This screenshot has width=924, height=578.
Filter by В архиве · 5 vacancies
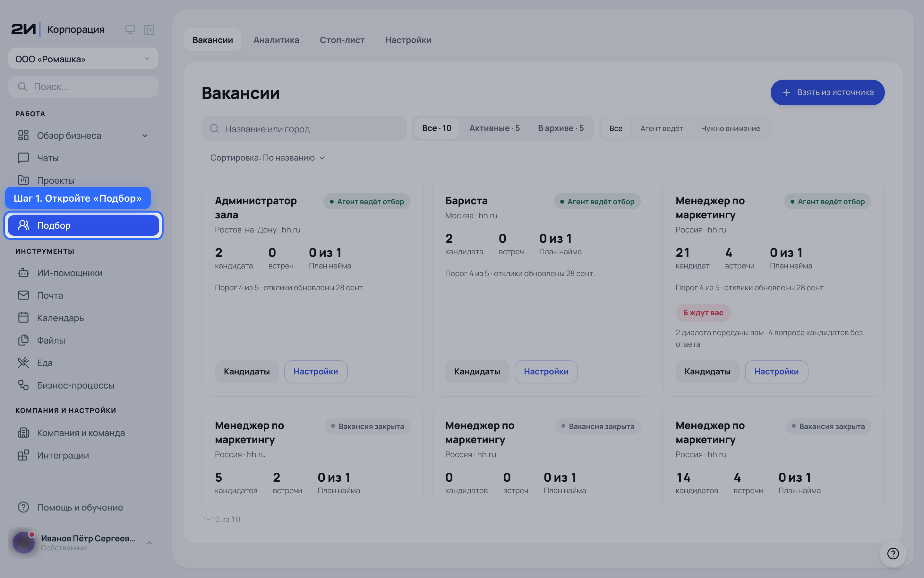[560, 128]
